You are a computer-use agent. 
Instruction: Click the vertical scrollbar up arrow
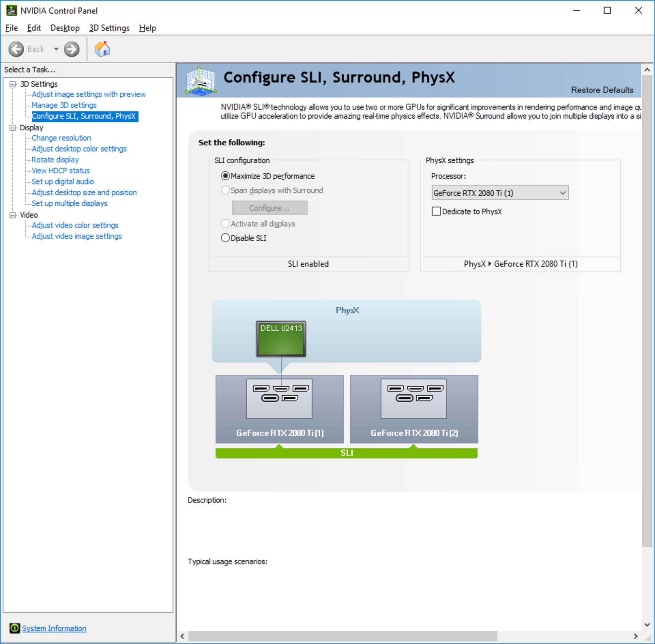pos(647,70)
